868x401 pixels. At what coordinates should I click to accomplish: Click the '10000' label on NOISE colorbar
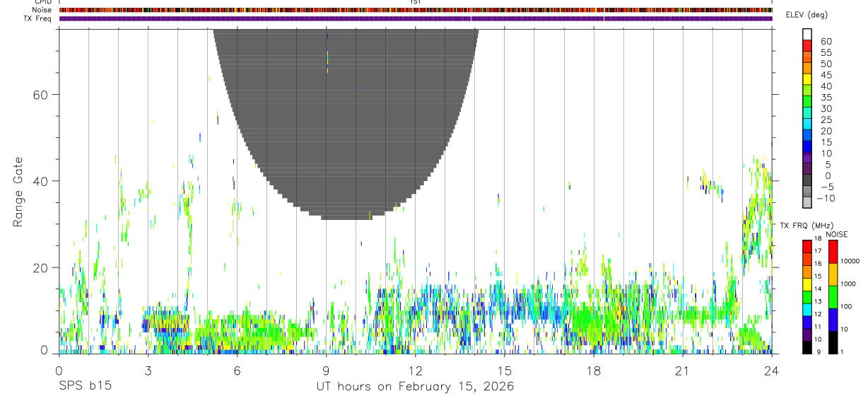[850, 261]
